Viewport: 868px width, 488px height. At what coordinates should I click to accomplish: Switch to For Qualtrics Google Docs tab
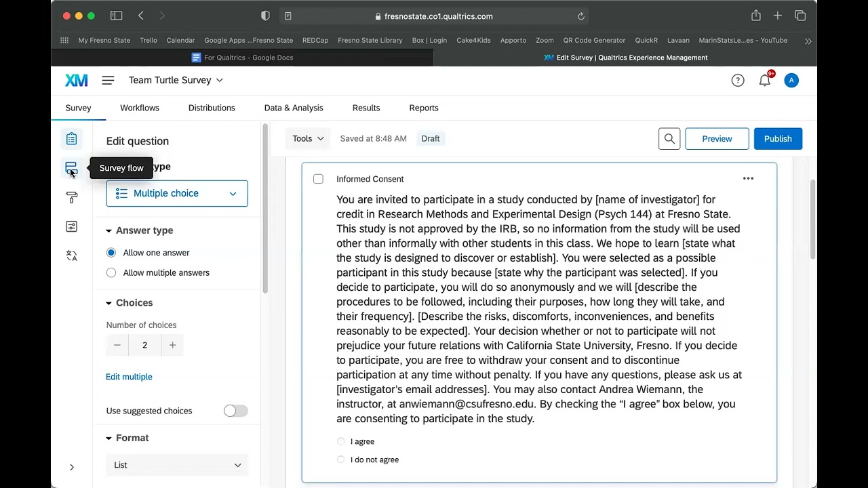point(242,58)
